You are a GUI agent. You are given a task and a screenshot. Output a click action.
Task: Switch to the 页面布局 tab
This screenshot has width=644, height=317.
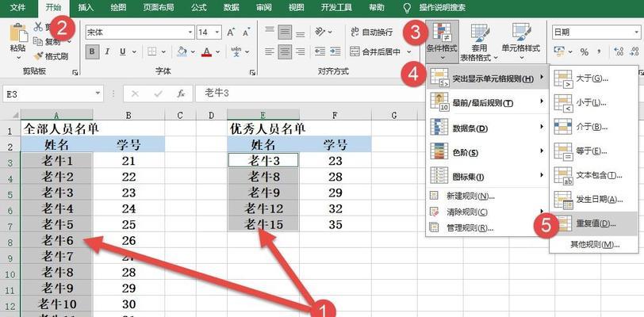(158, 7)
